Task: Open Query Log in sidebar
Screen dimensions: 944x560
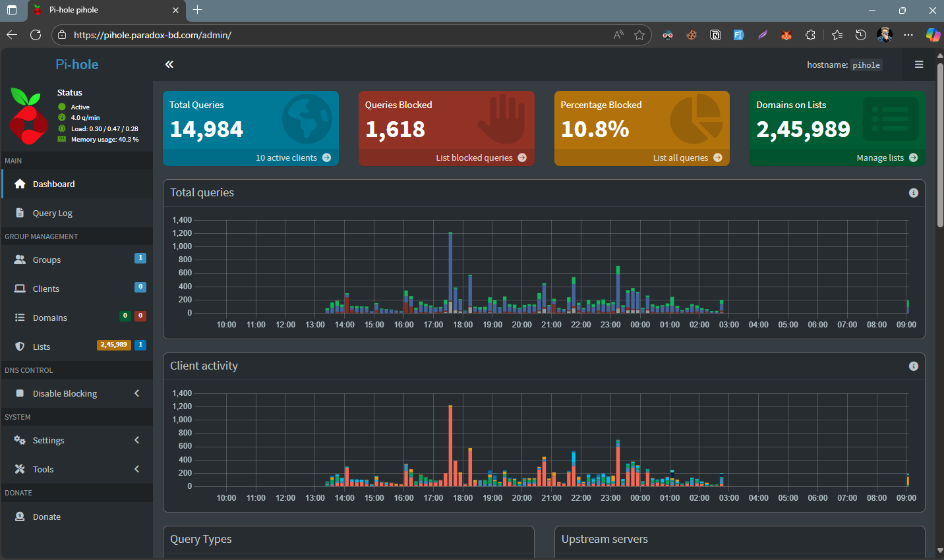Action: (53, 213)
